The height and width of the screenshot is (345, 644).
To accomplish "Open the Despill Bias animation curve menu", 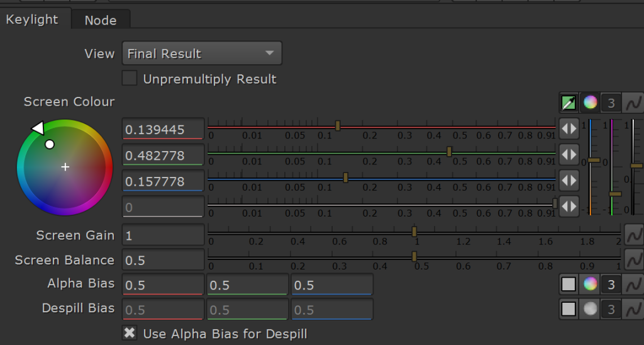I will (633, 309).
